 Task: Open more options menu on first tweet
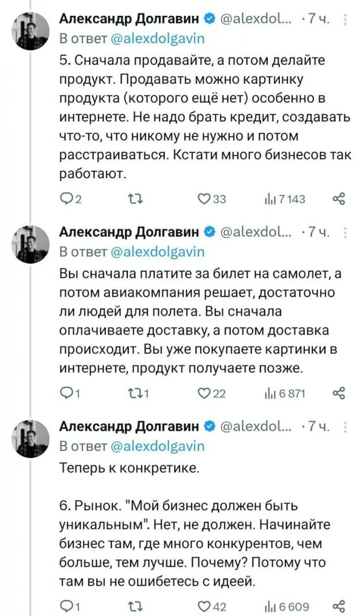347,20
